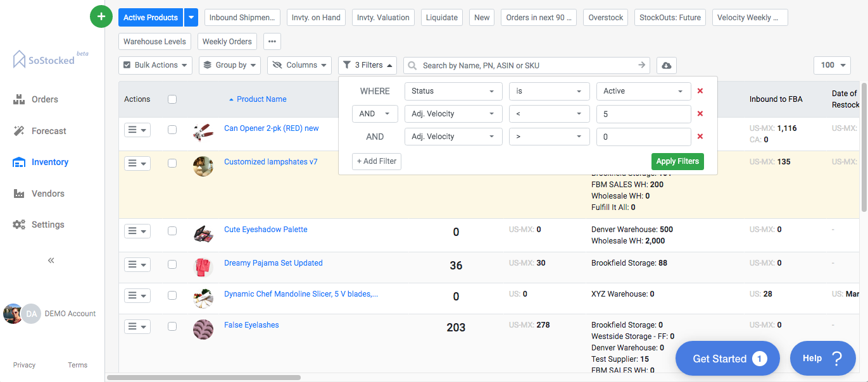
Task: Remove the Adj. Velocity less-than filter
Action: click(x=700, y=114)
